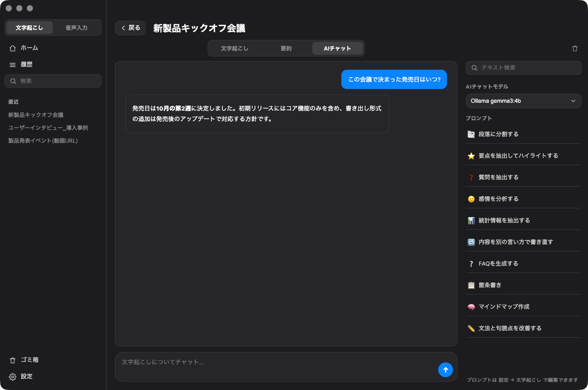Run prompt 箇条書き

point(523,285)
